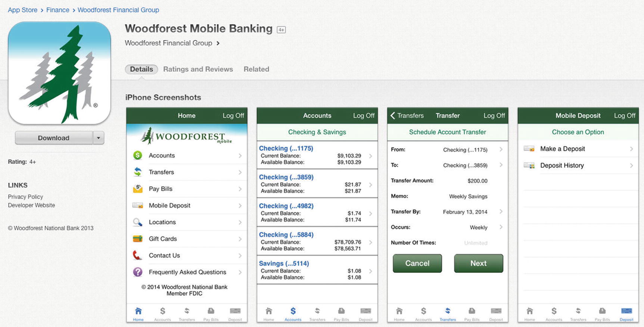
Task: Tap Log Off on the Home screen
Action: pyautogui.click(x=233, y=116)
